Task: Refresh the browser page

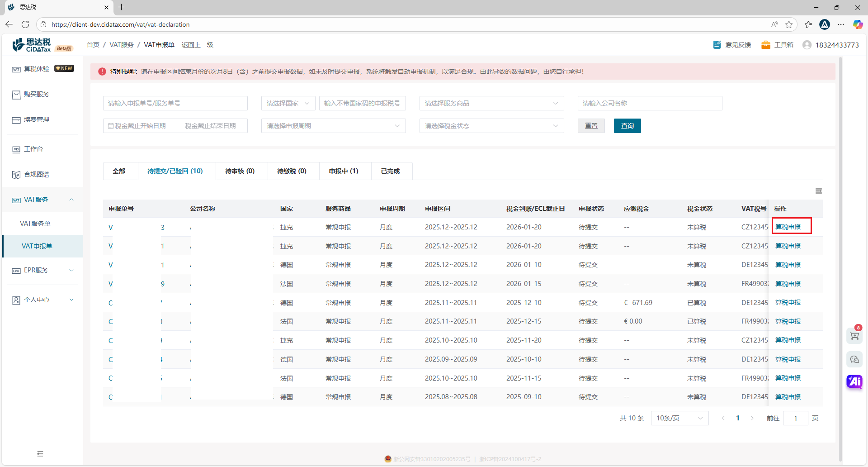Action: tap(25, 24)
